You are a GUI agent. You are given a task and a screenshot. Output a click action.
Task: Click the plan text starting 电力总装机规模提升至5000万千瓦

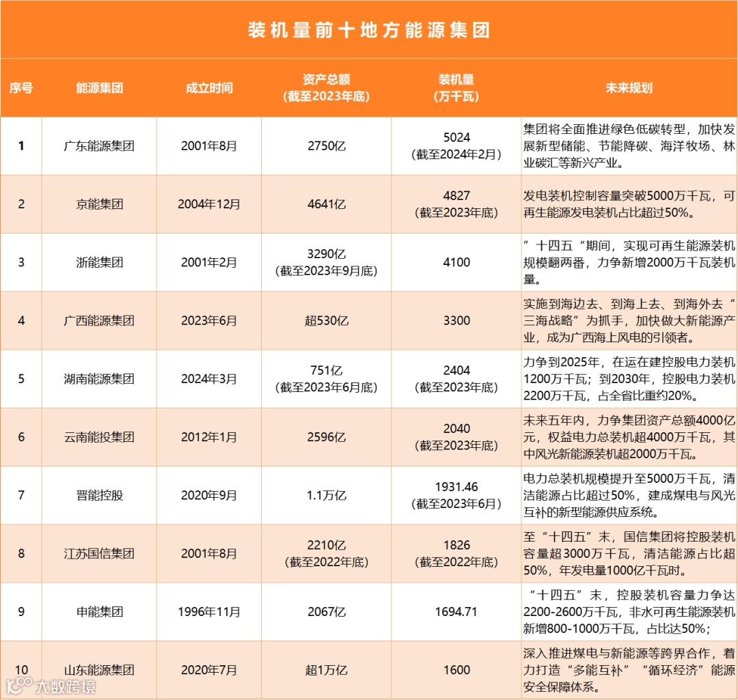coord(629,495)
